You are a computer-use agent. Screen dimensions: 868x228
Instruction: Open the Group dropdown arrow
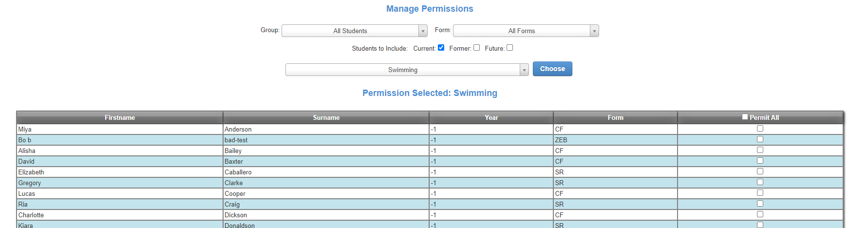coord(423,31)
